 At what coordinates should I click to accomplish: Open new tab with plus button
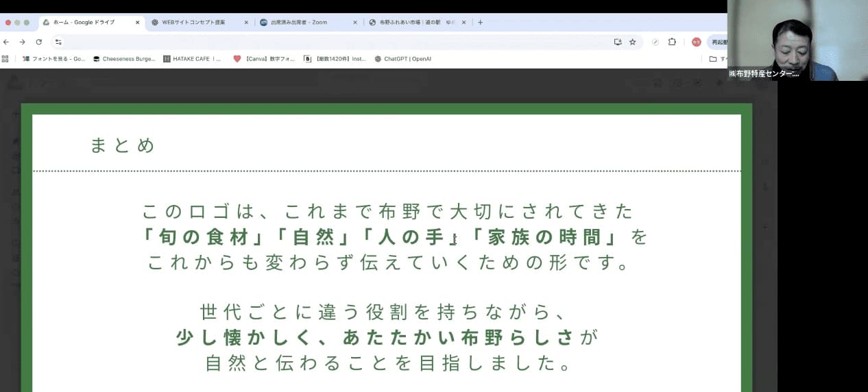[x=480, y=23]
